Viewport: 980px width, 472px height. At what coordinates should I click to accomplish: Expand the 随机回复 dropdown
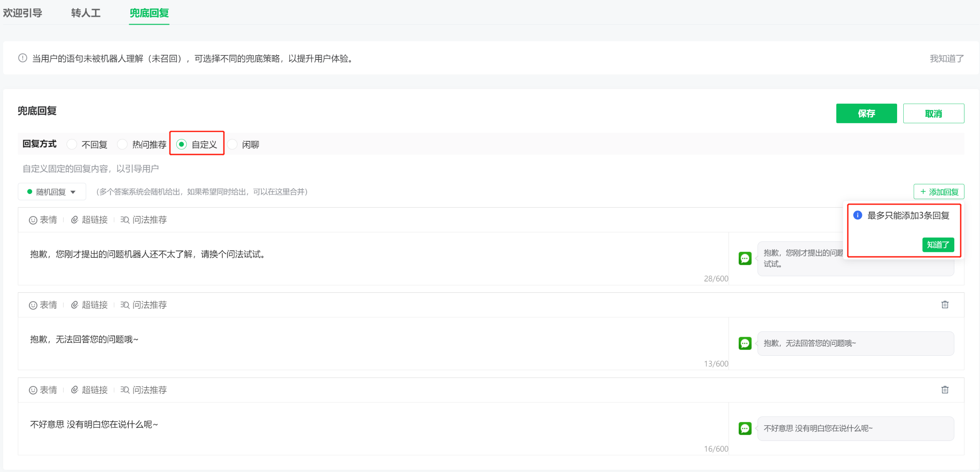point(52,192)
